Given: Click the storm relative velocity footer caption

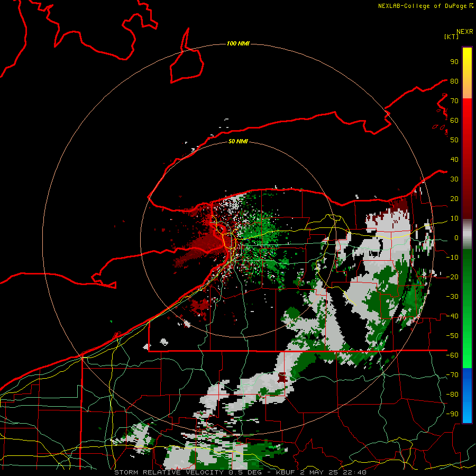Looking at the screenshot, I should 240,472.
